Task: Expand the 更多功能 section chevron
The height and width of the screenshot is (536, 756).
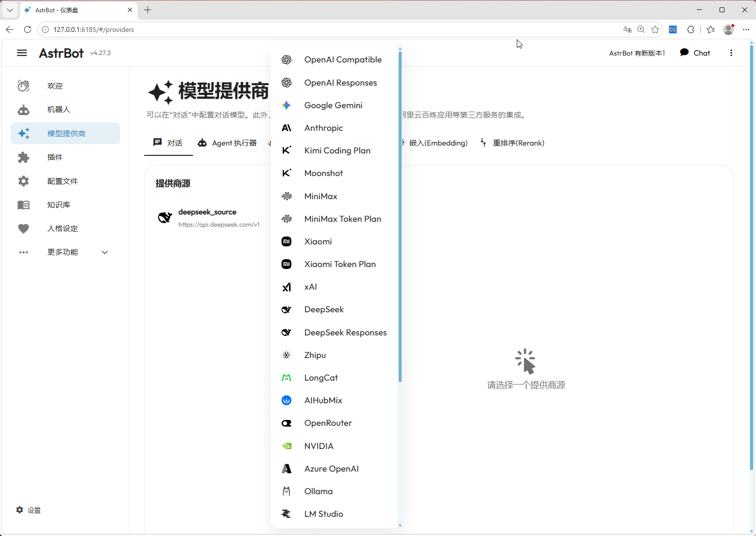Action: [105, 252]
